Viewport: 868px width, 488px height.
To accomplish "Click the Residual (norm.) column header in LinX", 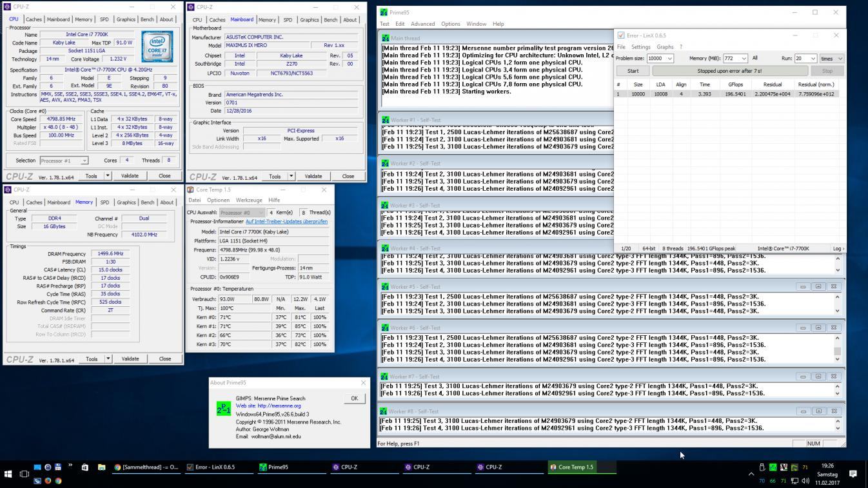I will 816,84.
